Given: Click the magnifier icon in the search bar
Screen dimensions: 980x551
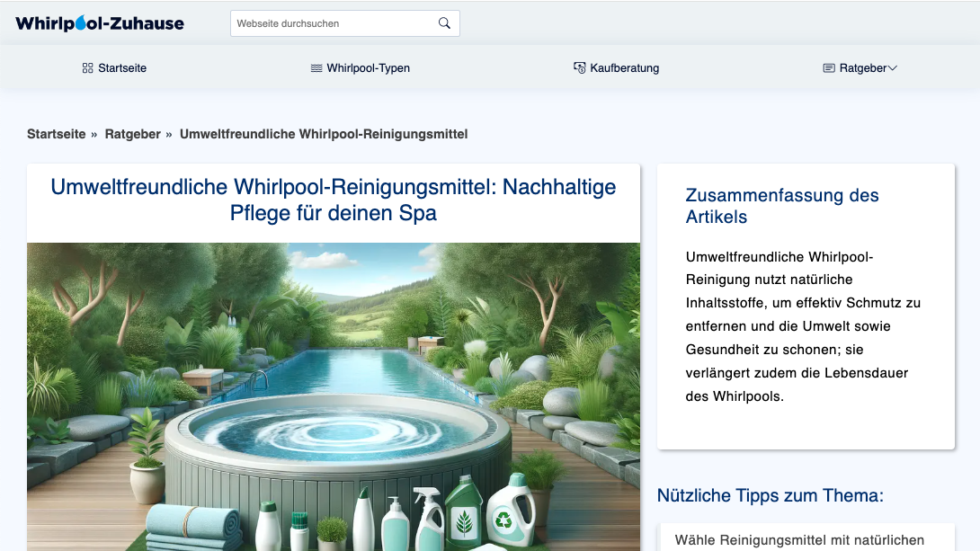Looking at the screenshot, I should point(443,22).
